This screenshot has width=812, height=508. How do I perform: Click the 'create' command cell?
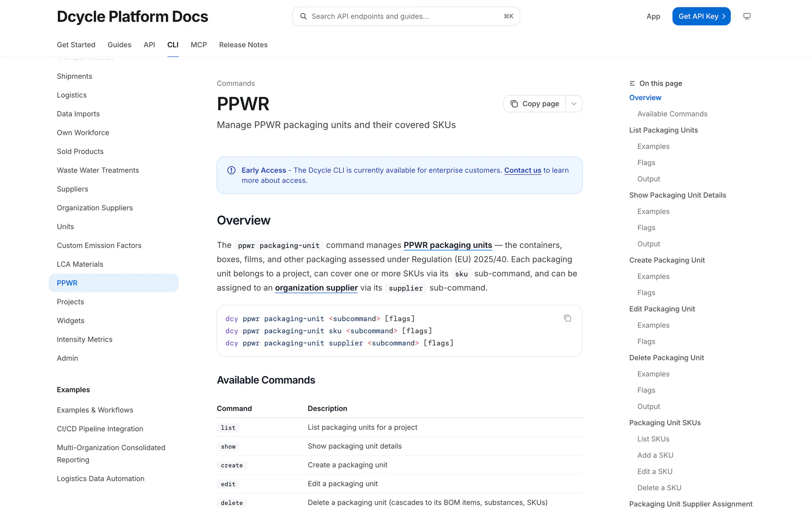tap(232, 465)
